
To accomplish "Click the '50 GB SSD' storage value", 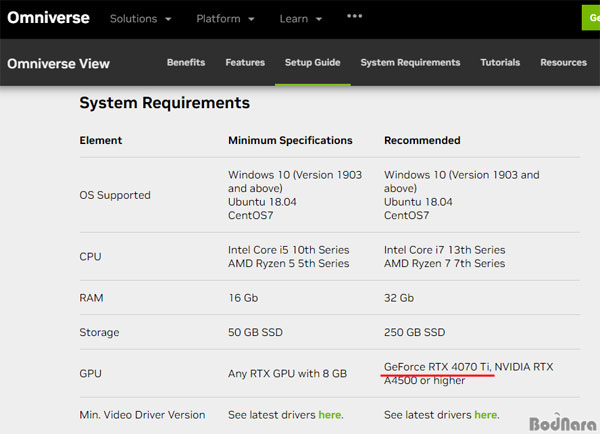I will click(x=255, y=332).
